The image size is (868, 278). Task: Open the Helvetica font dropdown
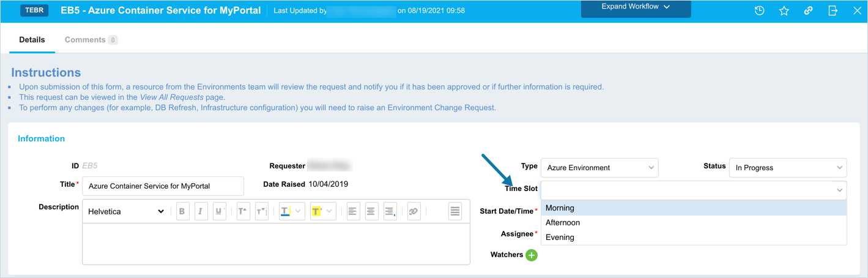coord(126,211)
